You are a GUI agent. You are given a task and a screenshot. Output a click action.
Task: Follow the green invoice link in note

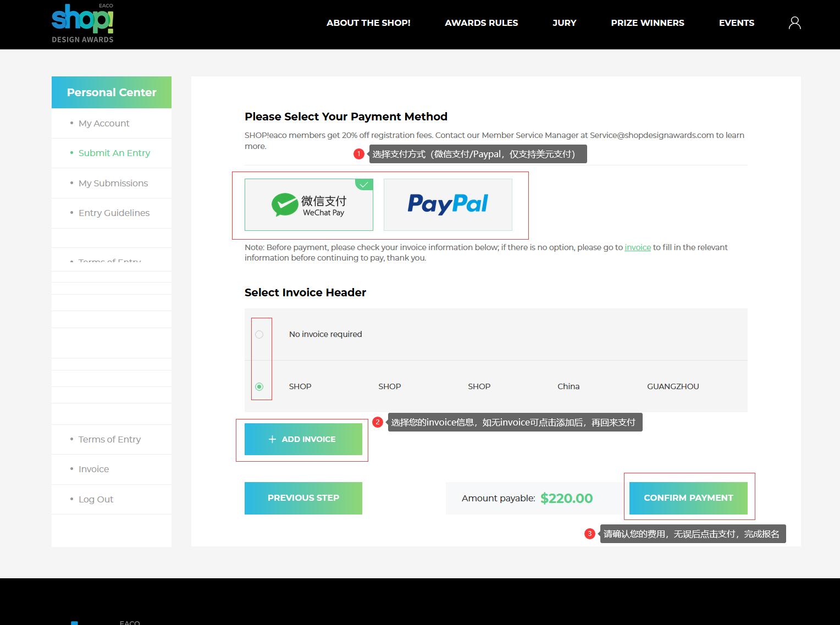point(637,247)
